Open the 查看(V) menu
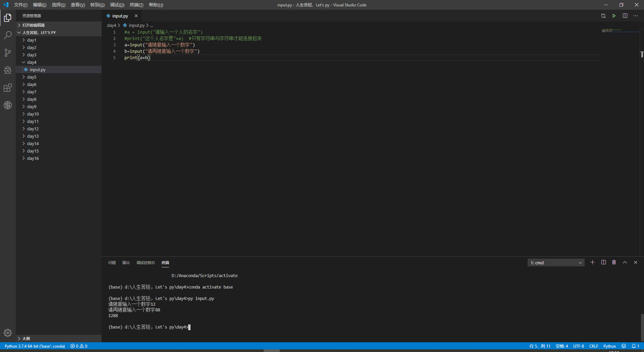Image resolution: width=644 pixels, height=352 pixels. point(78,5)
